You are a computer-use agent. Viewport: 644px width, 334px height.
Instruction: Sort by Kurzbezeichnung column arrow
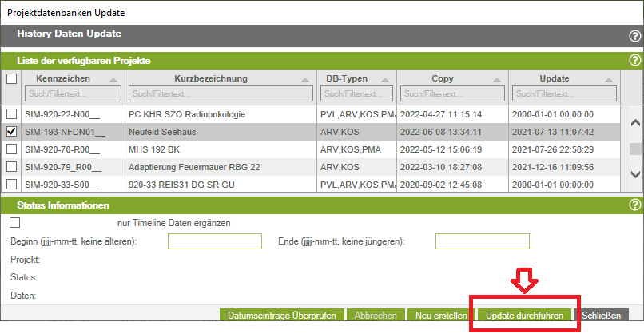coord(306,79)
